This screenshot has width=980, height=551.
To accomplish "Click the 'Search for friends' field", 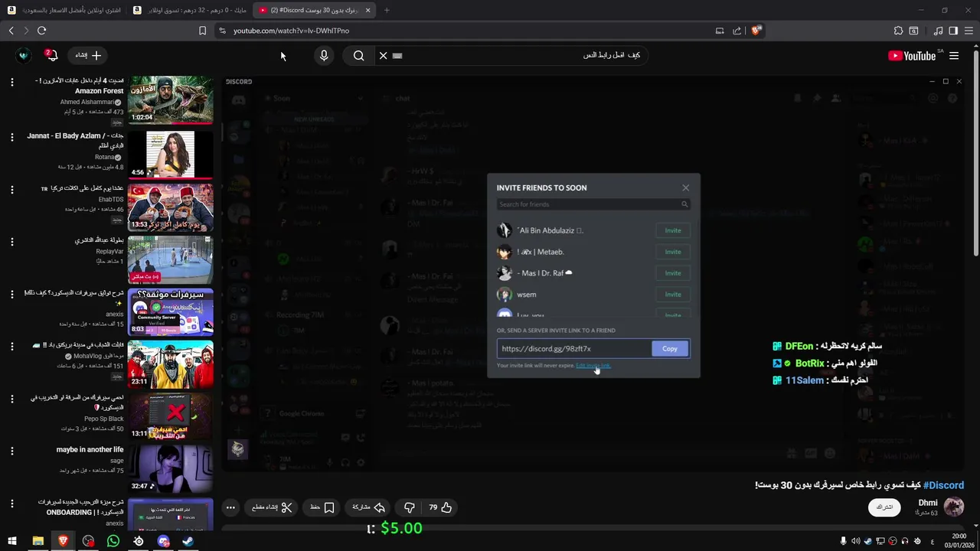I will pos(593,204).
